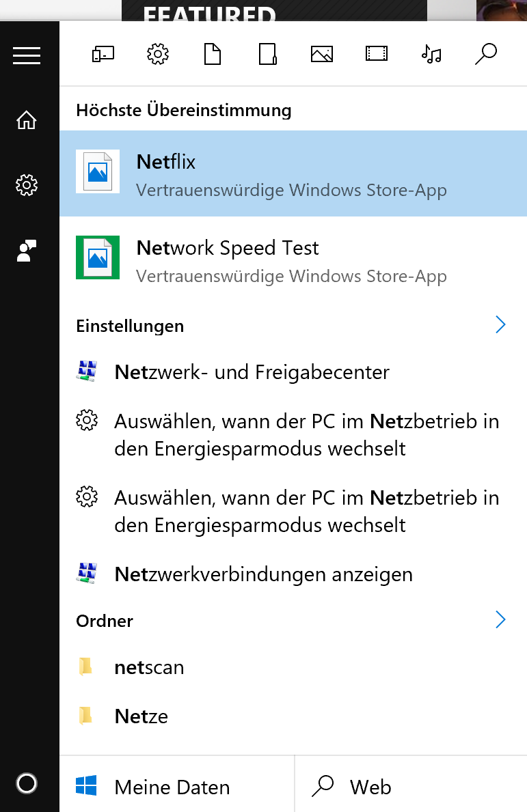This screenshot has width=527, height=812.
Task: Filter results by folders icon
Action: pos(267,54)
